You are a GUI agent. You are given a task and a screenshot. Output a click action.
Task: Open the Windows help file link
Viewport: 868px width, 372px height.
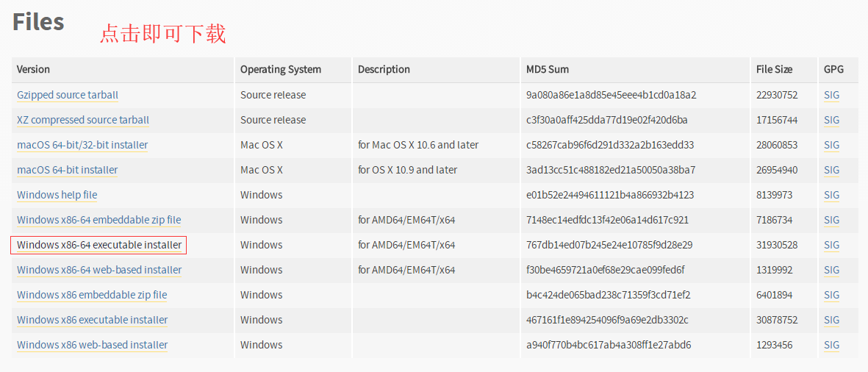click(57, 195)
